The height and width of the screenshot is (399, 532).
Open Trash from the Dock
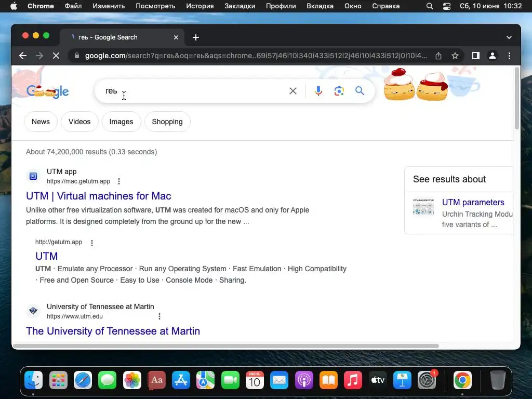pyautogui.click(x=497, y=380)
